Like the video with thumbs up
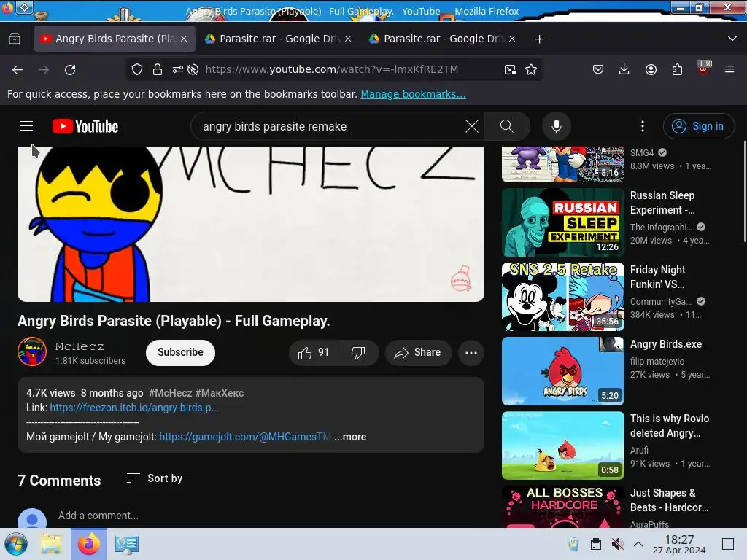Viewport: 747px width, 560px height. click(314, 352)
